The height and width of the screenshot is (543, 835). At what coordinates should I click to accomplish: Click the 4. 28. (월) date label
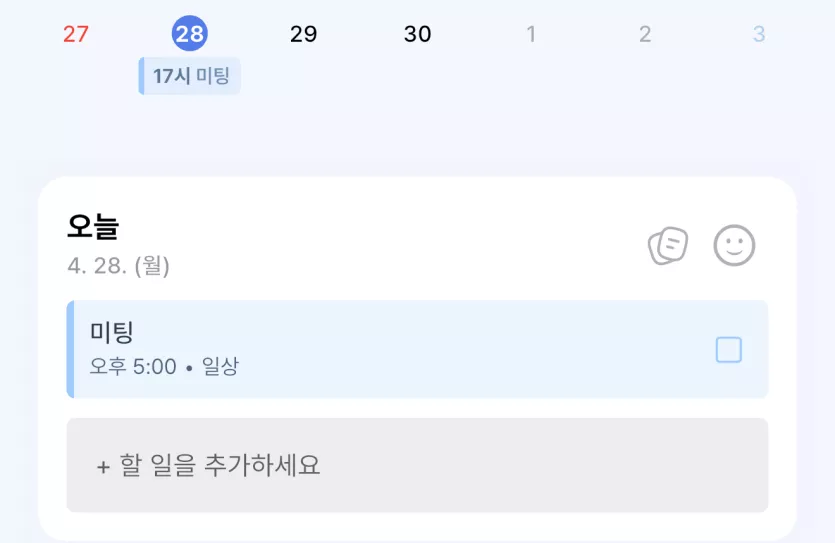(x=118, y=266)
